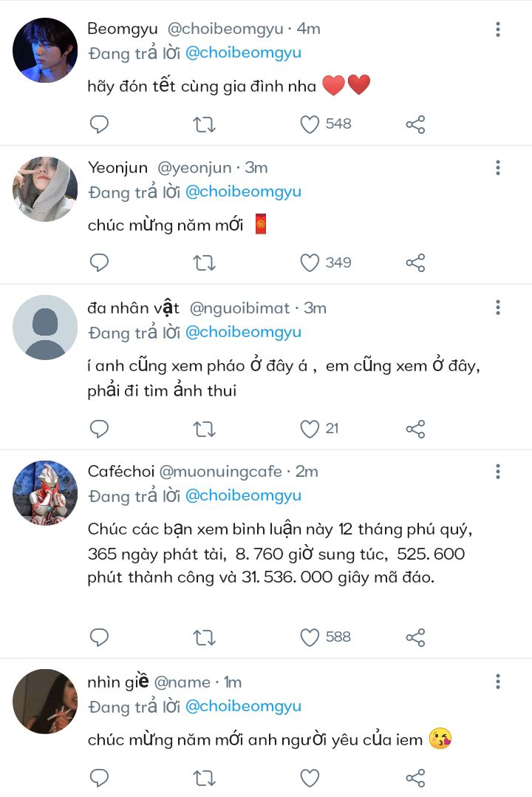The image size is (532, 797).
Task: Like Beomgyu's tweet with 548 likes
Action: [x=310, y=124]
